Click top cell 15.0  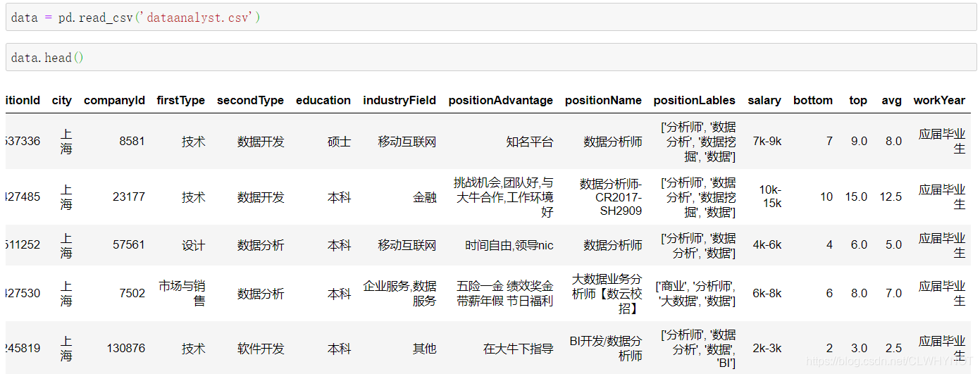pos(856,197)
